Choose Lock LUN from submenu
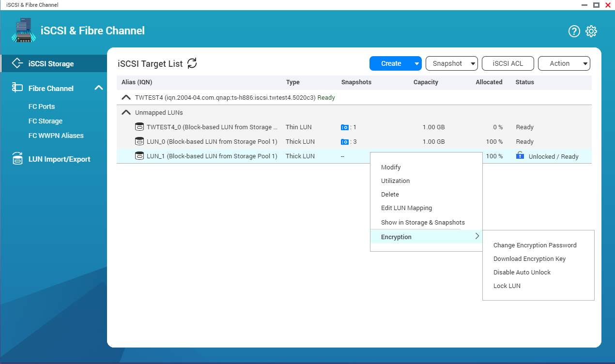The image size is (615, 364). (x=507, y=286)
